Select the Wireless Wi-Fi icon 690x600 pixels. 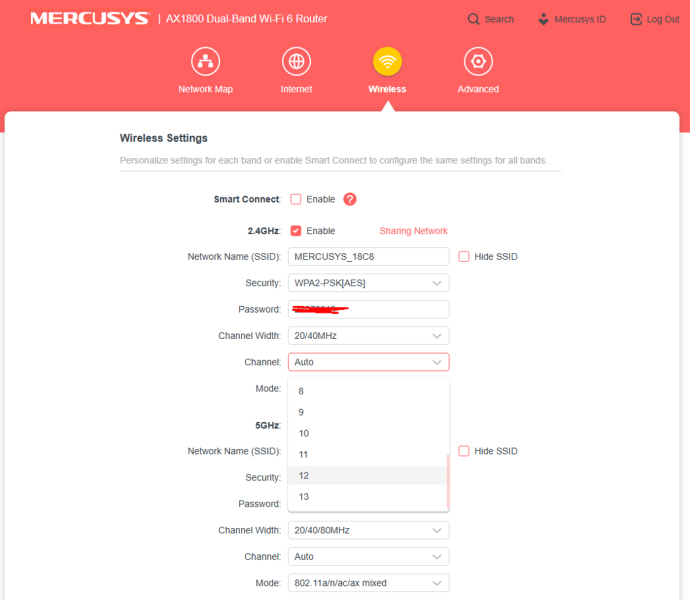387,62
